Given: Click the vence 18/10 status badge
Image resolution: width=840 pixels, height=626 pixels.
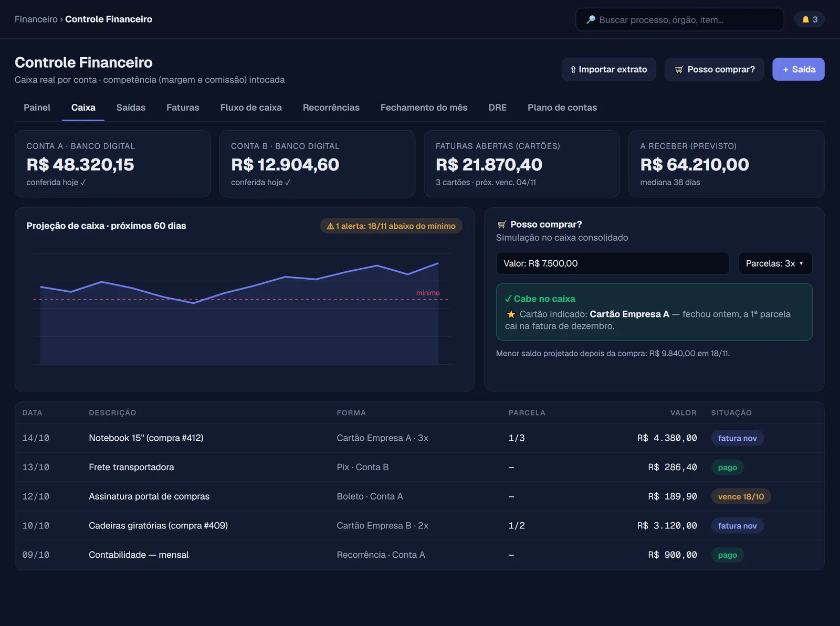Looking at the screenshot, I should tap(741, 496).
